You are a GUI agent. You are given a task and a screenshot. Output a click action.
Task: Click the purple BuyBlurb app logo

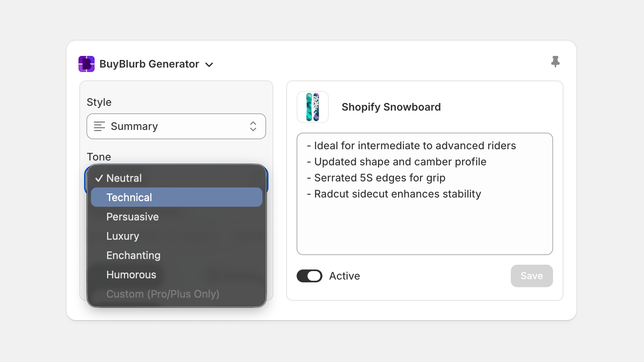pyautogui.click(x=87, y=64)
